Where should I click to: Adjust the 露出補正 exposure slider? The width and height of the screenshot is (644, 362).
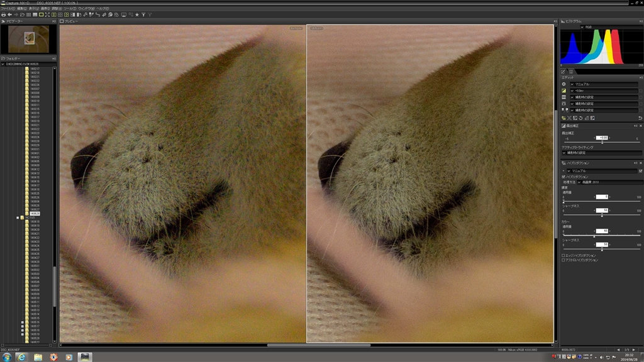click(602, 142)
